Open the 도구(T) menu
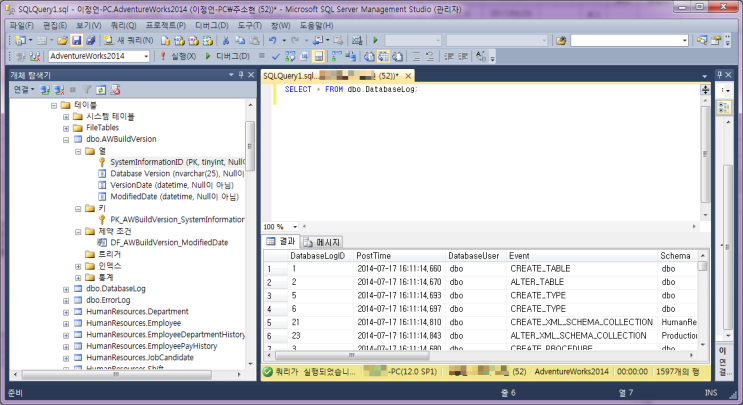743x405 pixels. (250, 26)
